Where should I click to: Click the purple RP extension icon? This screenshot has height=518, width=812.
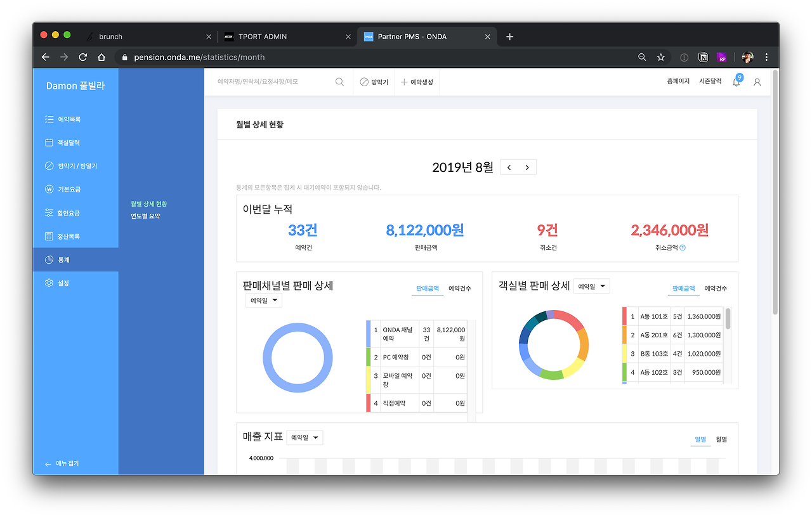pyautogui.click(x=722, y=57)
